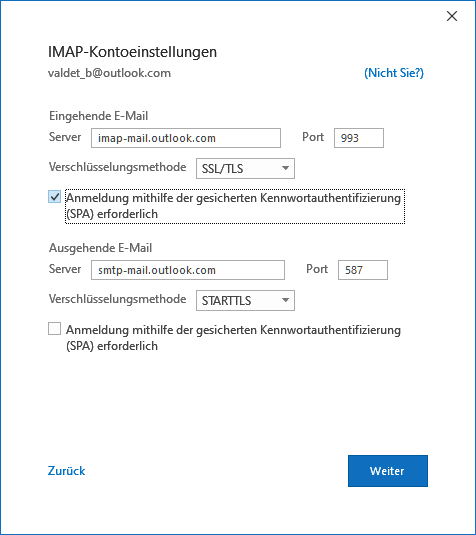Screen dimensions: 476x535
Task: Open the SSL/TLS encryption dropdown
Action: point(245,168)
